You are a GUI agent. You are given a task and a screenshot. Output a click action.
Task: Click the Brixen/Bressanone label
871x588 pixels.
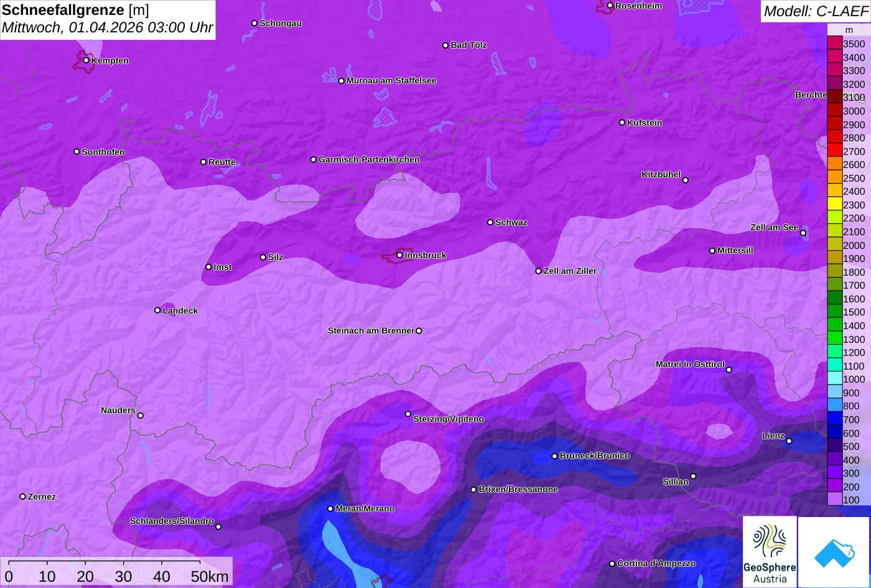pos(518,489)
